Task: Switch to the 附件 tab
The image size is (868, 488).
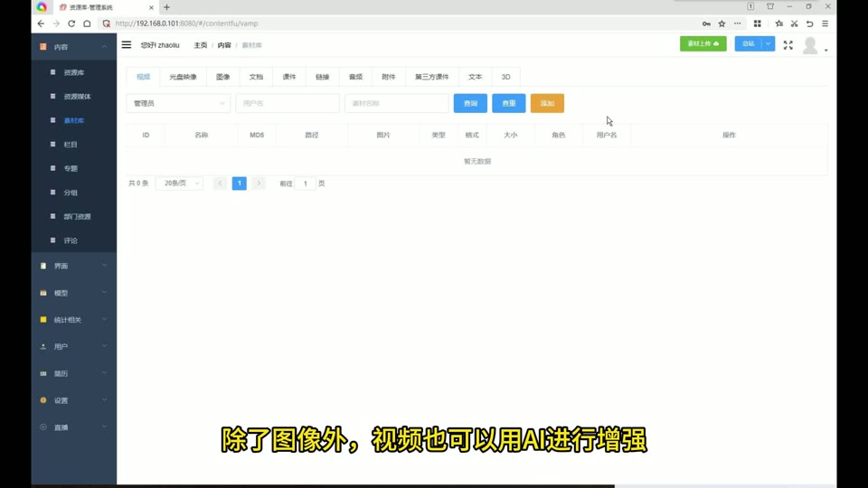Action: pyautogui.click(x=389, y=77)
